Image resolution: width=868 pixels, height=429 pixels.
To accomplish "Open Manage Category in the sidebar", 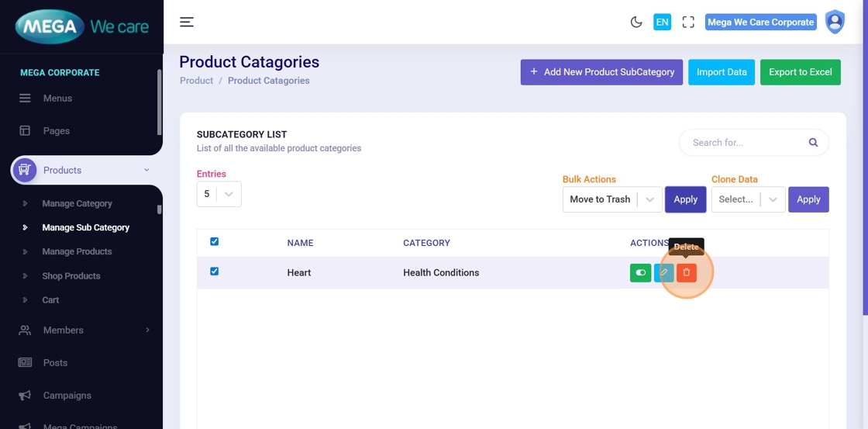I will click(x=77, y=203).
